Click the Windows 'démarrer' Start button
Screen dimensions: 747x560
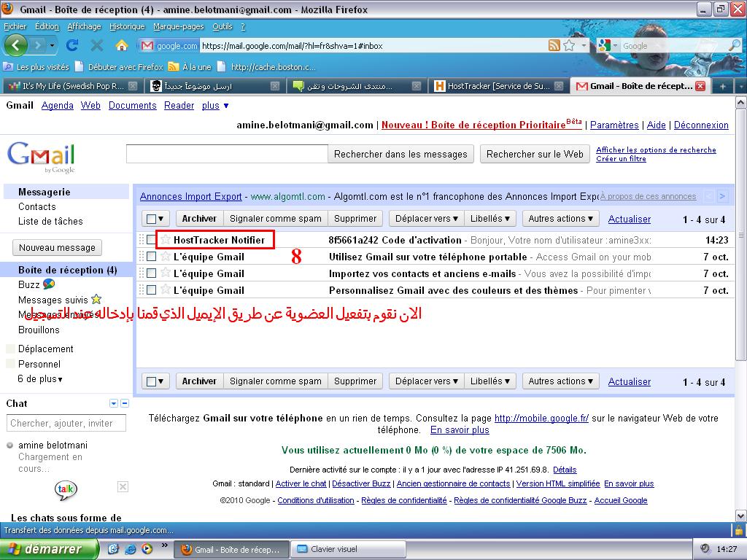[49, 549]
